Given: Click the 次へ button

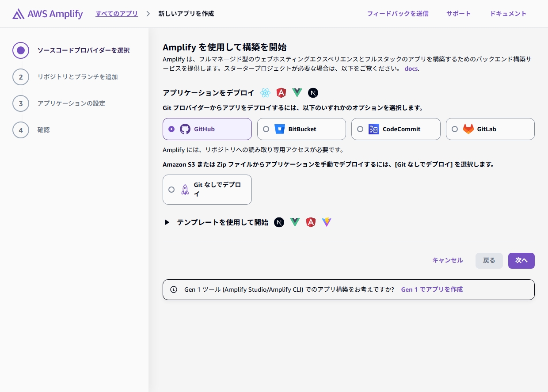Looking at the screenshot, I should [521, 261].
